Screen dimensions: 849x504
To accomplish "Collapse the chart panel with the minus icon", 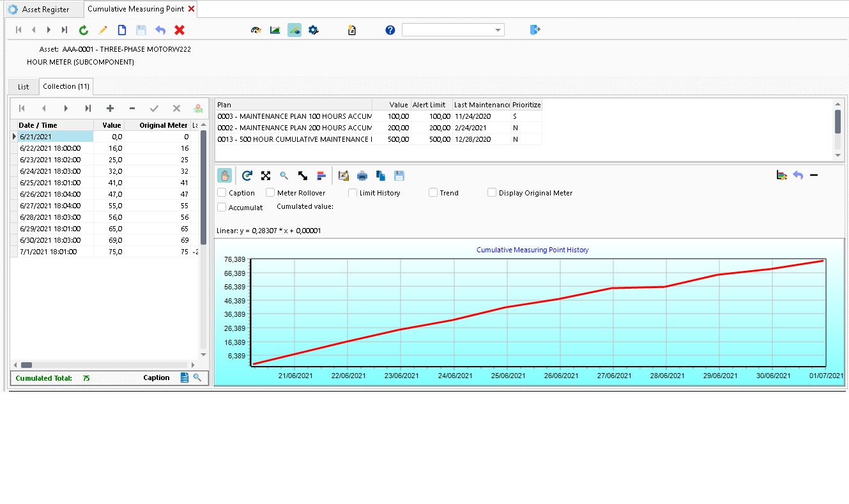I will pos(814,174).
